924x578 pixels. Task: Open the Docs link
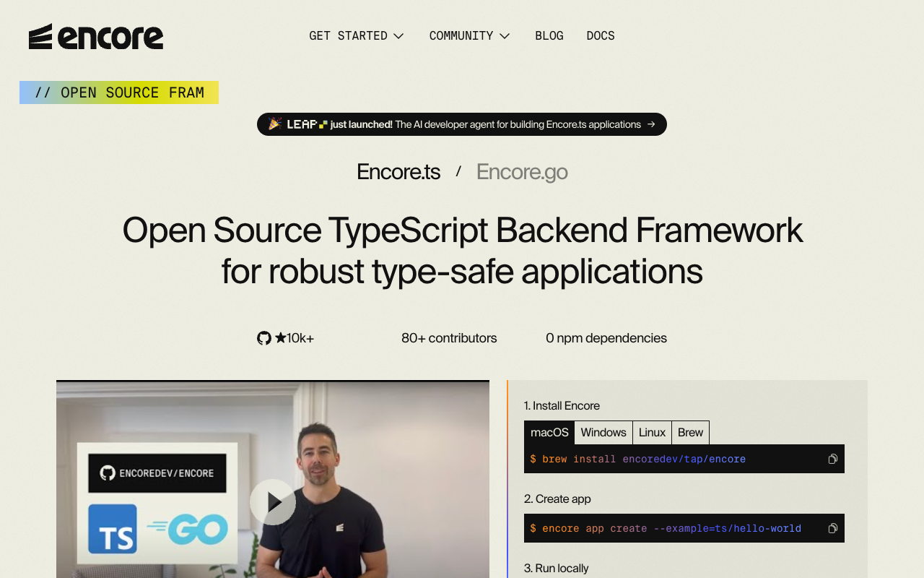tap(601, 36)
